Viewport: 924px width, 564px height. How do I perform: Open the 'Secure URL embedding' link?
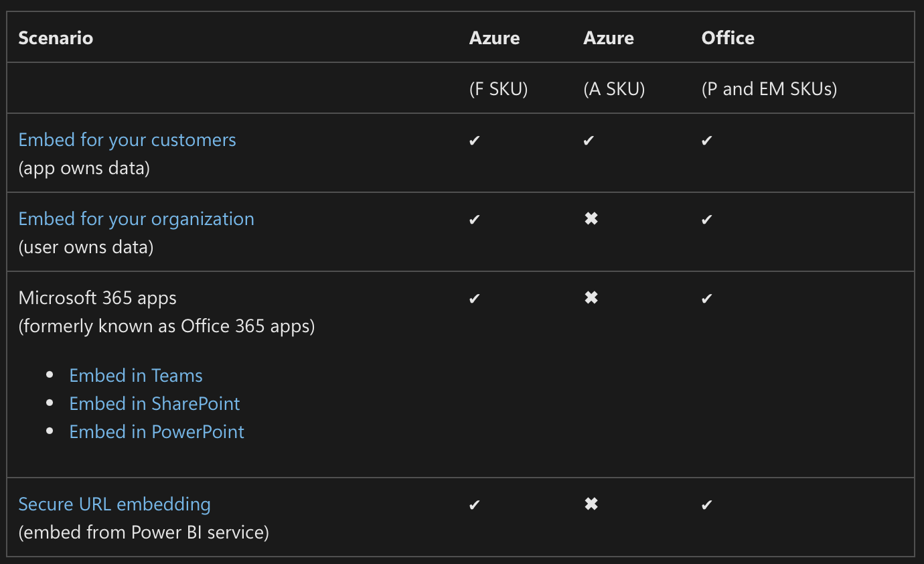tap(114, 504)
